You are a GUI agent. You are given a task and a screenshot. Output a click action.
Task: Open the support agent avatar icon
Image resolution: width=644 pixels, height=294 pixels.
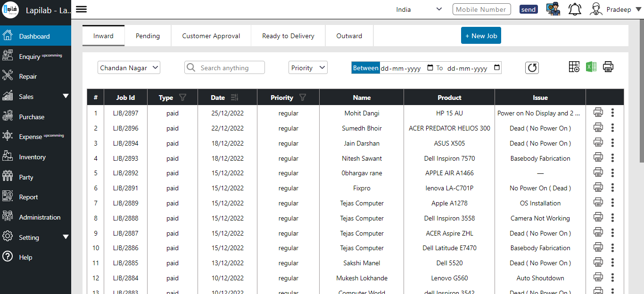[x=553, y=9]
